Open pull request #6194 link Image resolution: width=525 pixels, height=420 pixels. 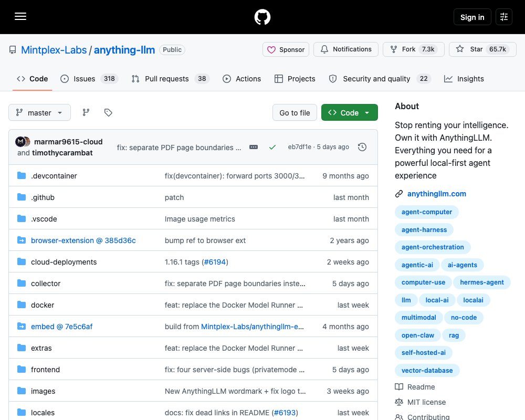pos(215,262)
